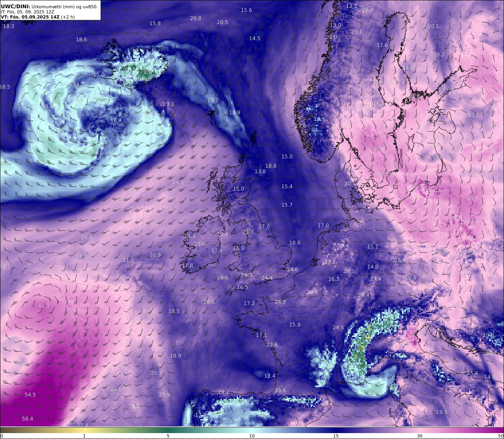Click the 24.5 value label
This screenshot has width=504, height=439.
click(x=338, y=327)
